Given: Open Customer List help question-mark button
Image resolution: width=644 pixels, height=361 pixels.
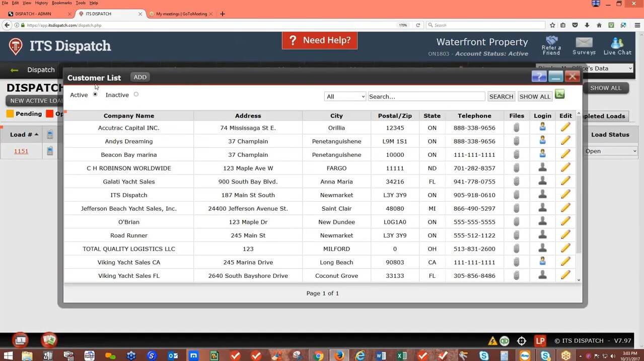Looking at the screenshot, I should pyautogui.click(x=539, y=77).
